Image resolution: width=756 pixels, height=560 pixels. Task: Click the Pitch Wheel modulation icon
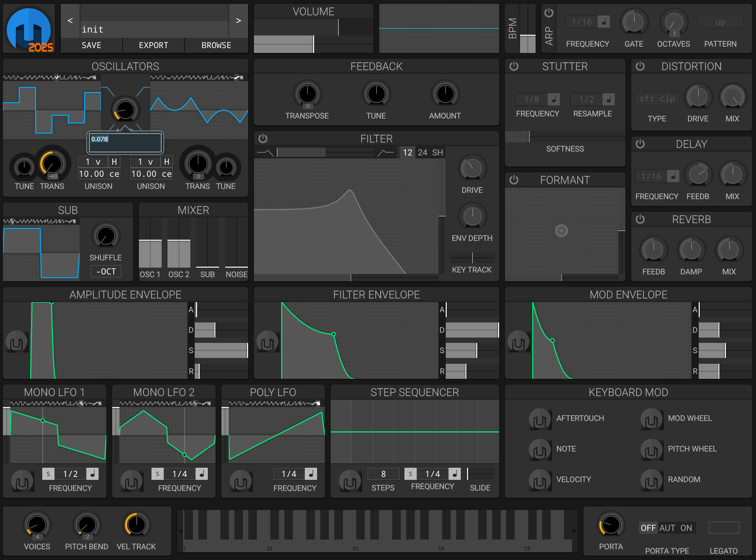(x=651, y=449)
